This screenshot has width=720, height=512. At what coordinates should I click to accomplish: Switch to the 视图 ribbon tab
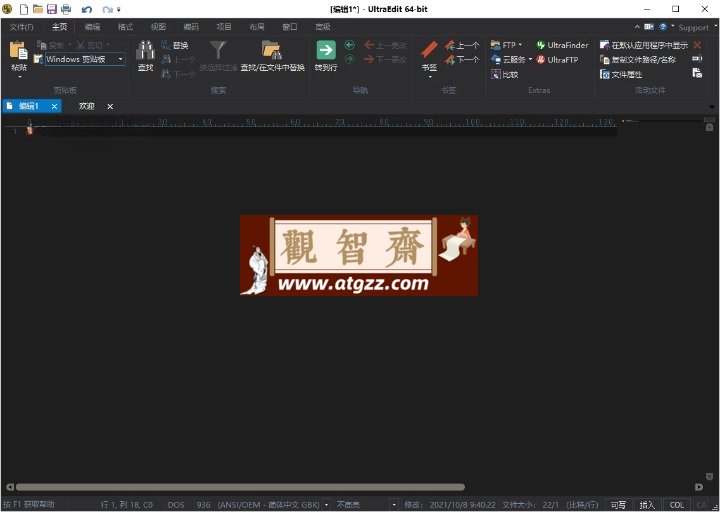coord(158,27)
